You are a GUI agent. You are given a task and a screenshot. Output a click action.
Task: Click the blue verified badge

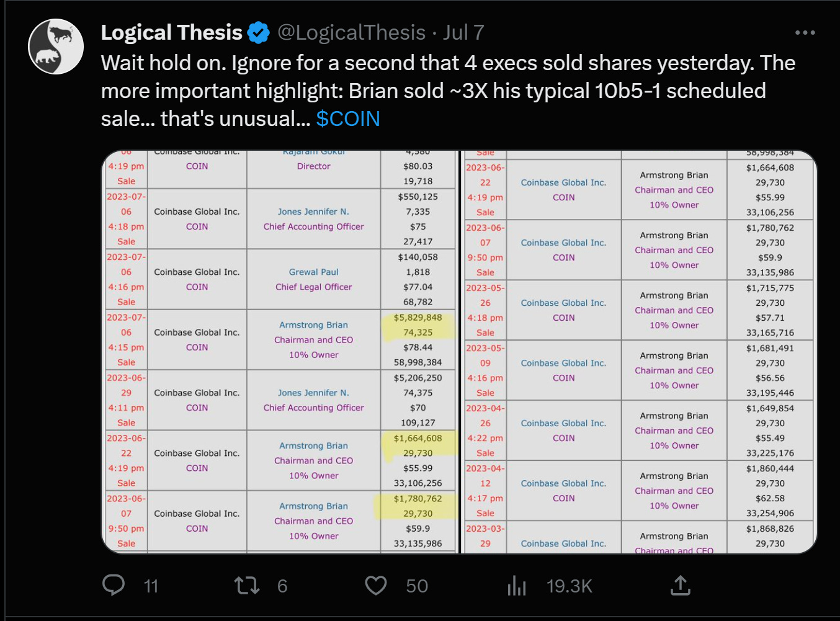tap(259, 32)
